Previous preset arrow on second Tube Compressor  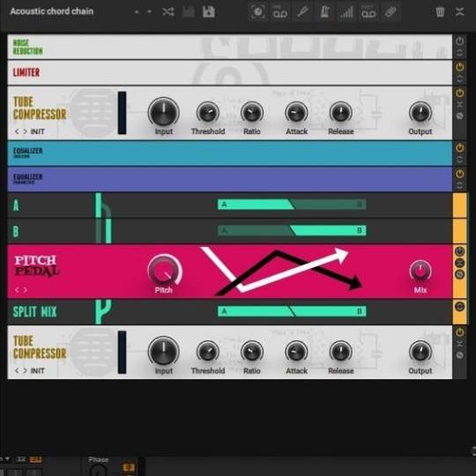pyautogui.click(x=17, y=370)
